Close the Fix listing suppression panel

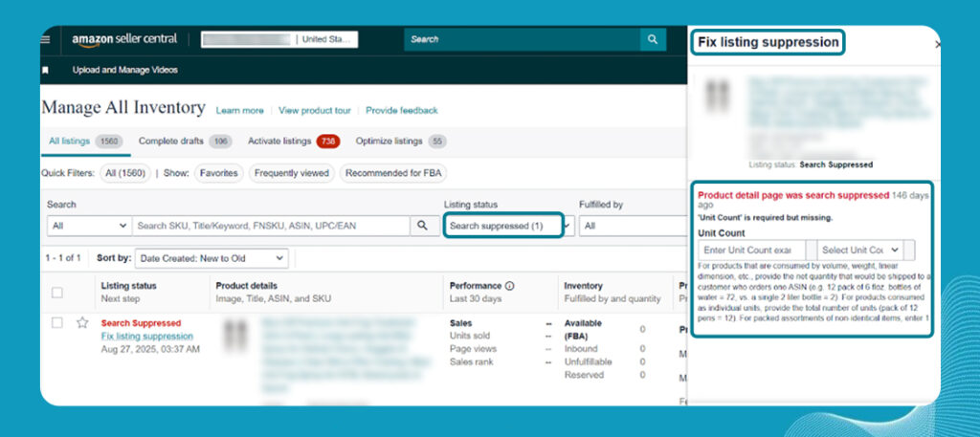click(937, 44)
